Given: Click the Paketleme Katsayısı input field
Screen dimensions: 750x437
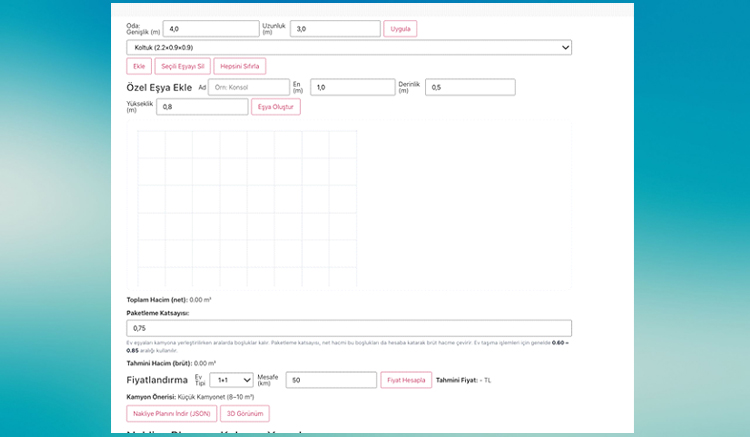Looking at the screenshot, I should tap(348, 328).
